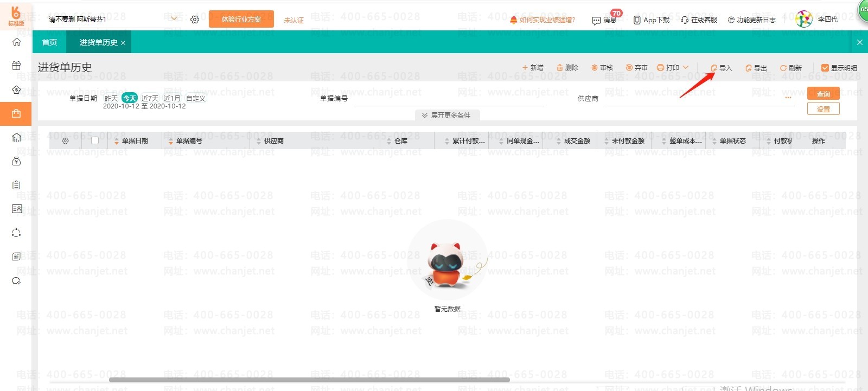Open the '新' badge sidebar icon

point(16,257)
